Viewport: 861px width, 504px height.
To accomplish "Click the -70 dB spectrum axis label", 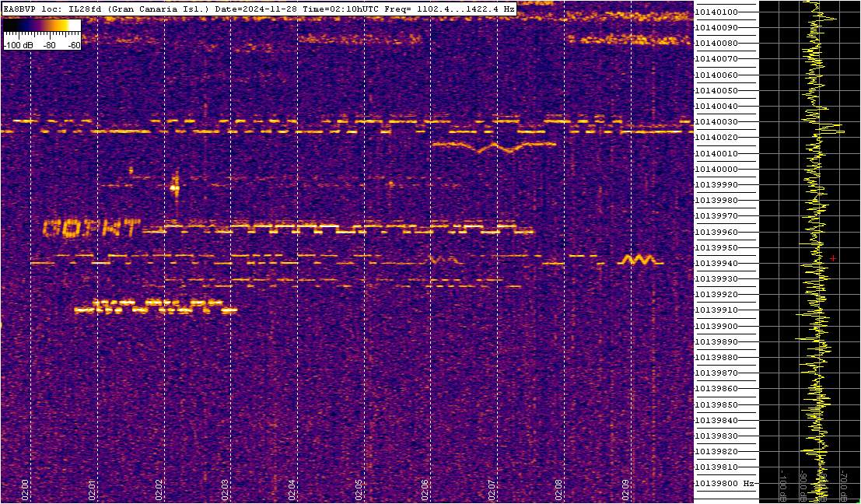I will (845, 485).
